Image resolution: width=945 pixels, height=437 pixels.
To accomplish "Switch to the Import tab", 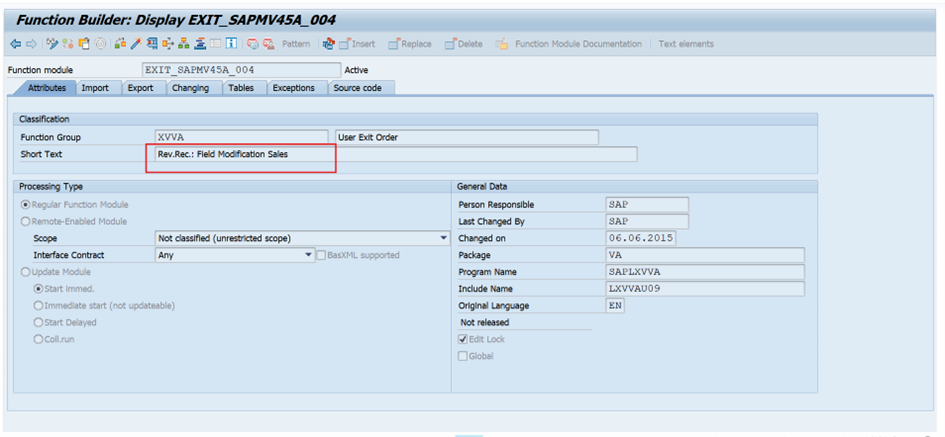I will click(x=95, y=88).
